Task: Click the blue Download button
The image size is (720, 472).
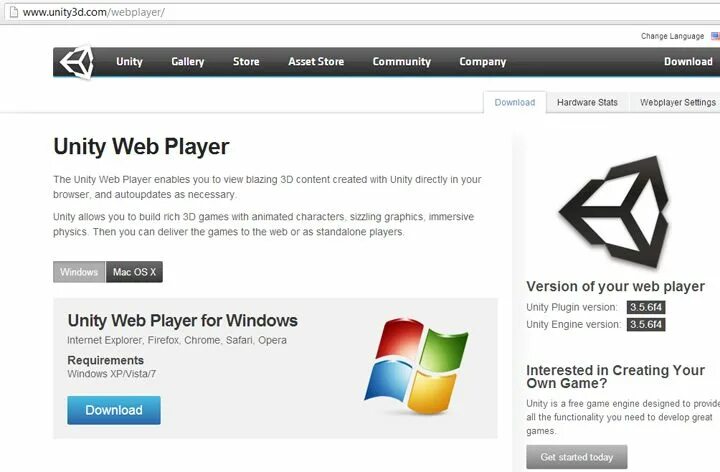Action: coord(114,410)
